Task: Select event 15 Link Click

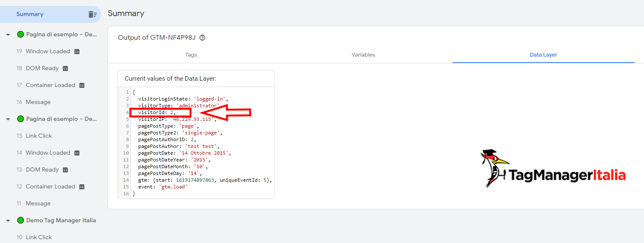Action: (x=38, y=136)
